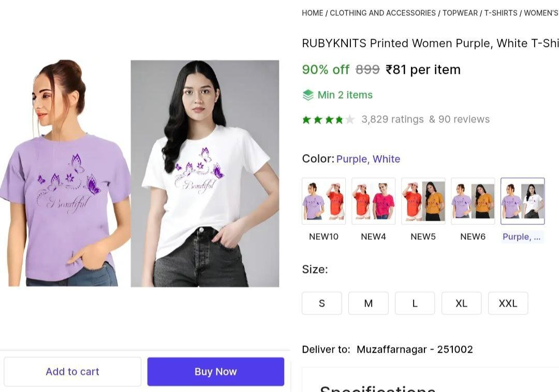The height and width of the screenshot is (392, 559).
Task: Select size XL option
Action: 462,304
